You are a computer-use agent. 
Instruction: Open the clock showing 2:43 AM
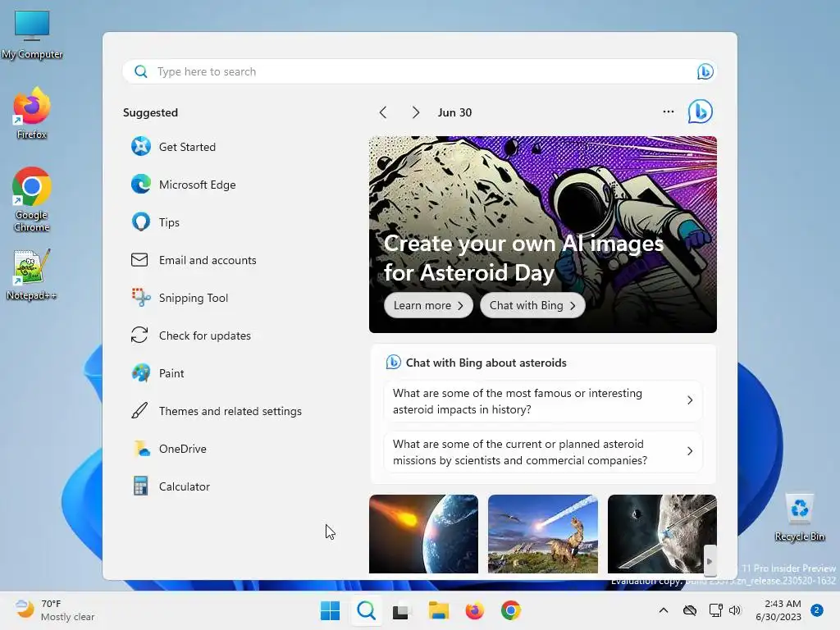point(779,610)
